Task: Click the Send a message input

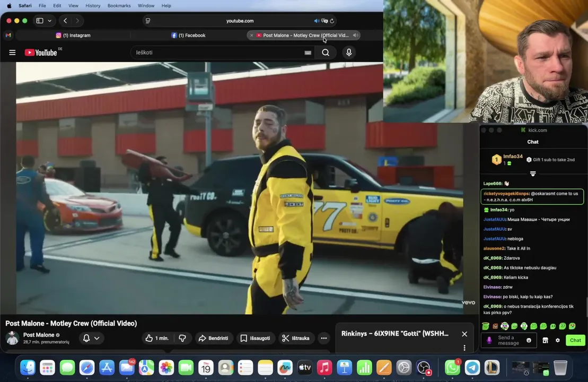Action: coord(508,340)
